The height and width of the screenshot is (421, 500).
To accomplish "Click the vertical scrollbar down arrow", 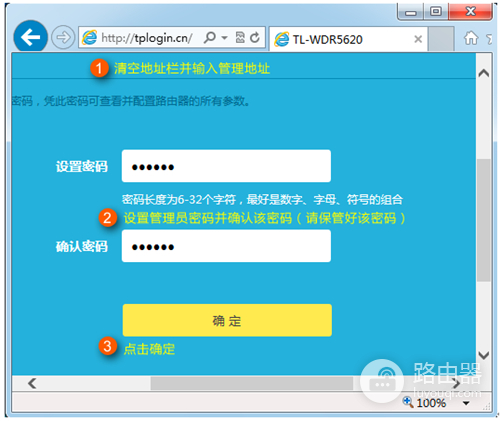I will click(484, 355).
